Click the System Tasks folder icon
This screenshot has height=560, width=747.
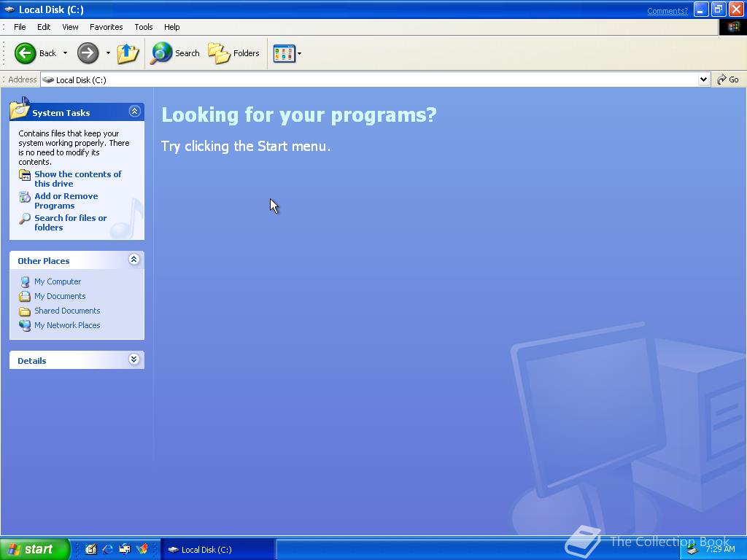20,108
